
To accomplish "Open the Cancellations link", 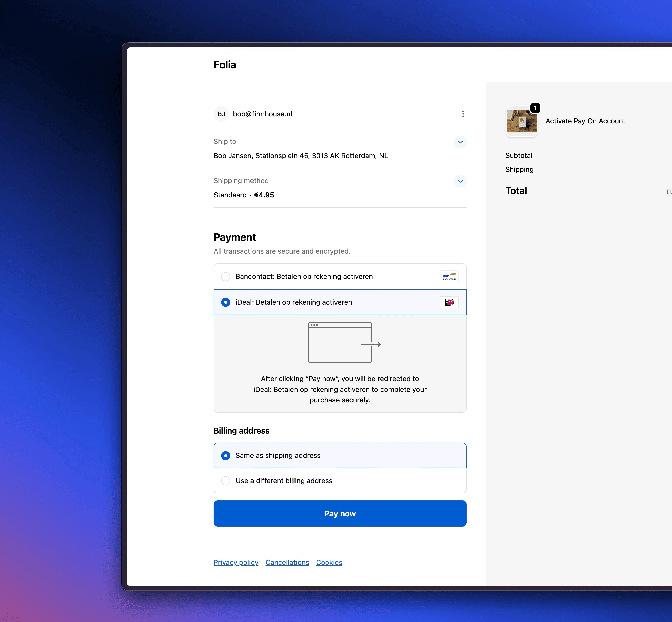I will pos(287,562).
